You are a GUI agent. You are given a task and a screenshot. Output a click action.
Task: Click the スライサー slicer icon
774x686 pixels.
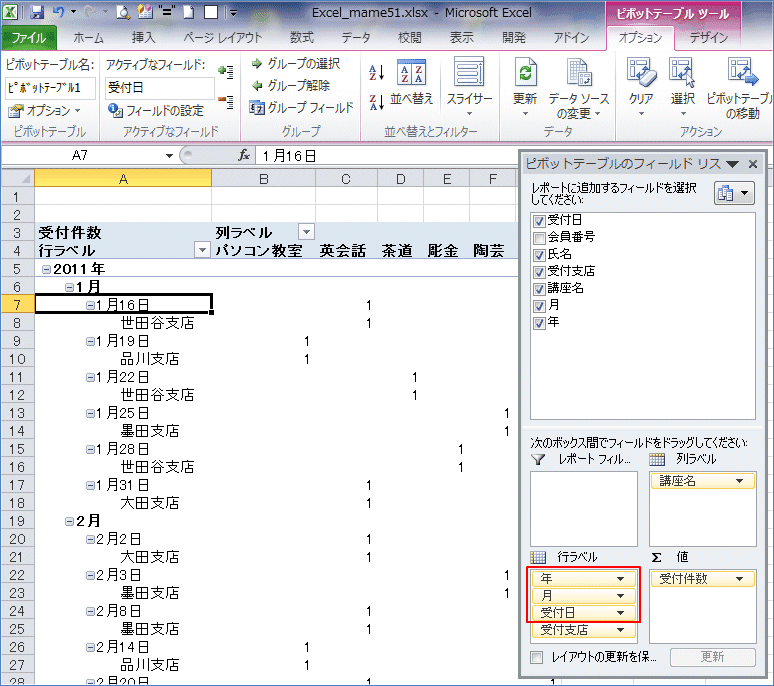[x=469, y=72]
